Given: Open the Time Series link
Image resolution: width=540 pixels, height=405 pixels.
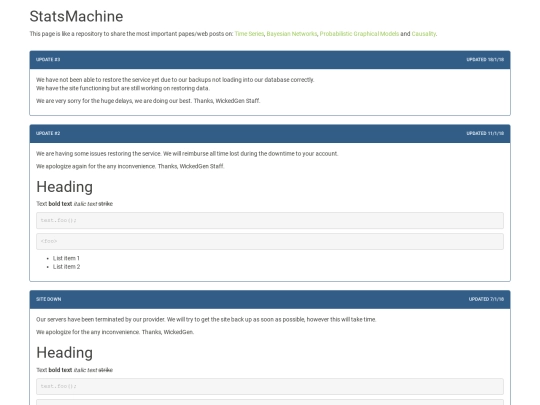Looking at the screenshot, I should click(249, 34).
